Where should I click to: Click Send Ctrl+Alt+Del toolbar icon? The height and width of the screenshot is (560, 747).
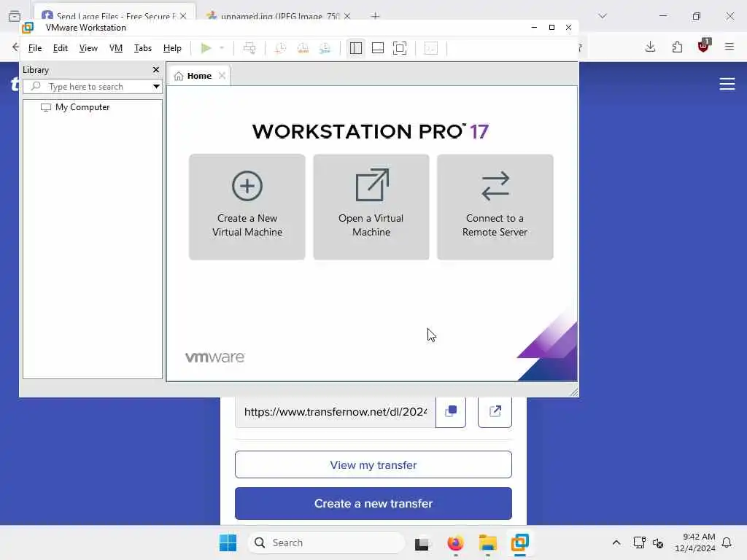tap(249, 48)
